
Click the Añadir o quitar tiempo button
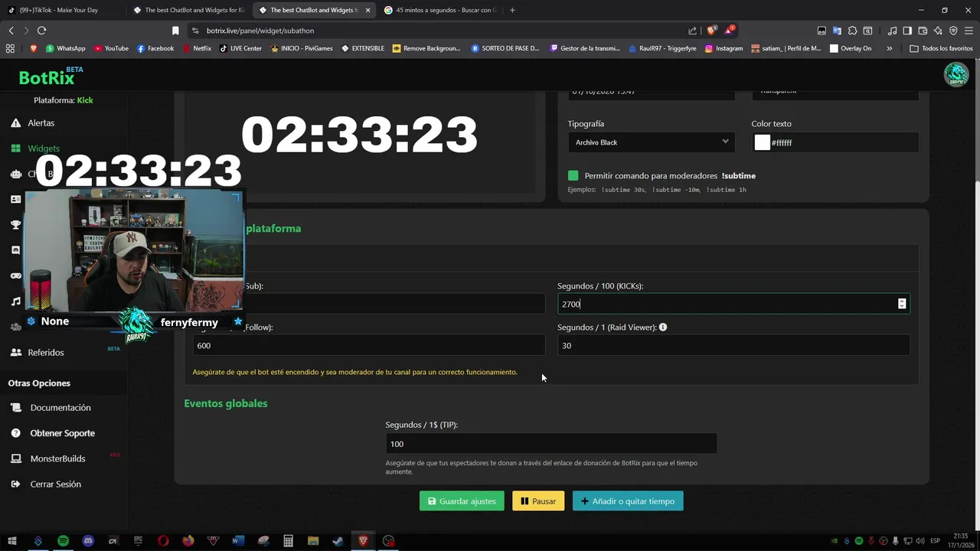[628, 501]
